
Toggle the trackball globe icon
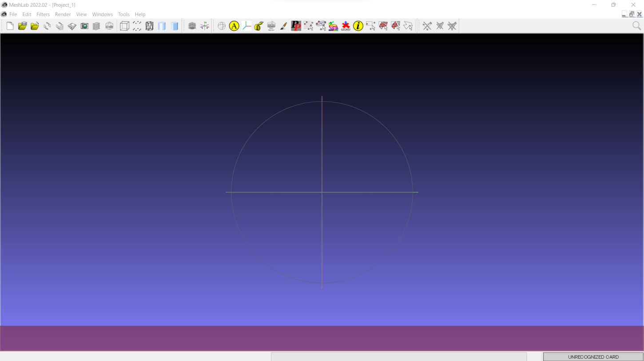(222, 26)
